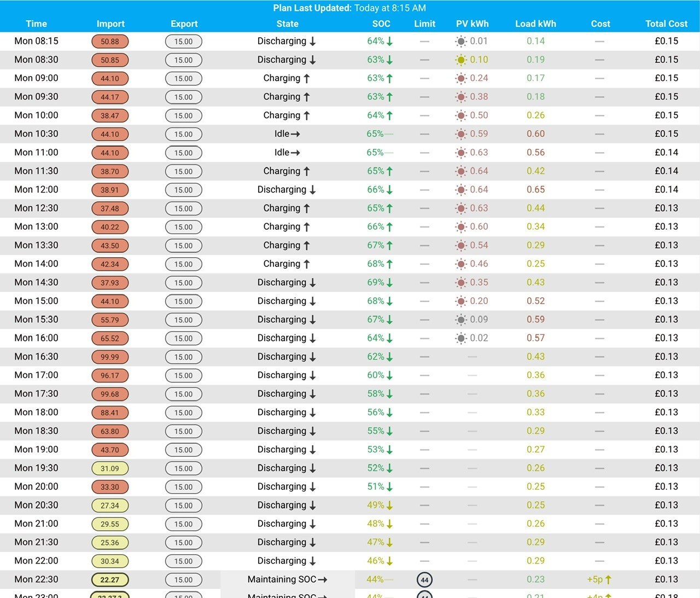Screen dimensions: 700x598
Task: Click the +5p cost value at Mon 22:30
Action: point(595,579)
